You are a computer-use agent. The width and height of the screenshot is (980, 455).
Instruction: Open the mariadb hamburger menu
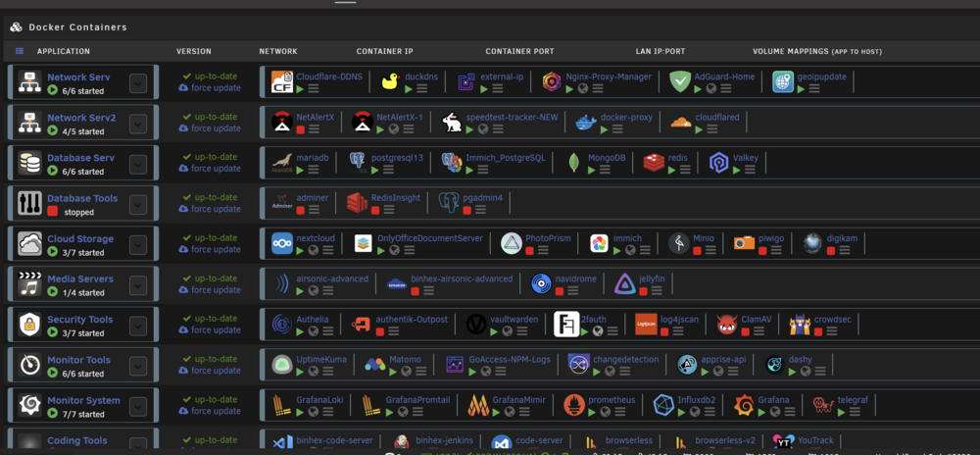pyautogui.click(x=314, y=170)
